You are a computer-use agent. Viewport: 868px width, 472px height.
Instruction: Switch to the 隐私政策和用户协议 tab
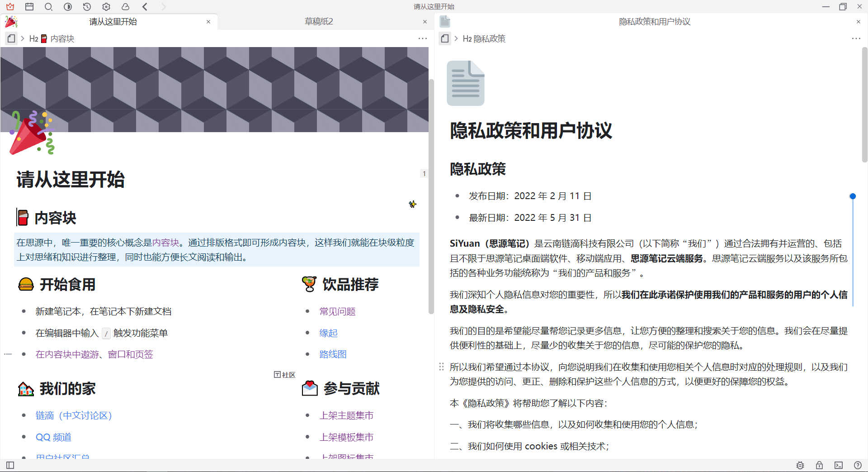(x=654, y=21)
